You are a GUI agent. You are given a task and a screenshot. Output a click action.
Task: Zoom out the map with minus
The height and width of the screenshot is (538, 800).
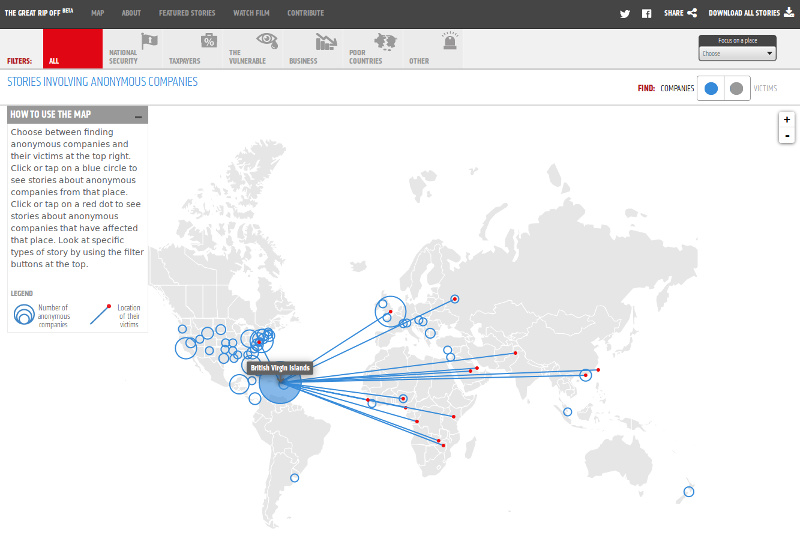click(x=787, y=136)
